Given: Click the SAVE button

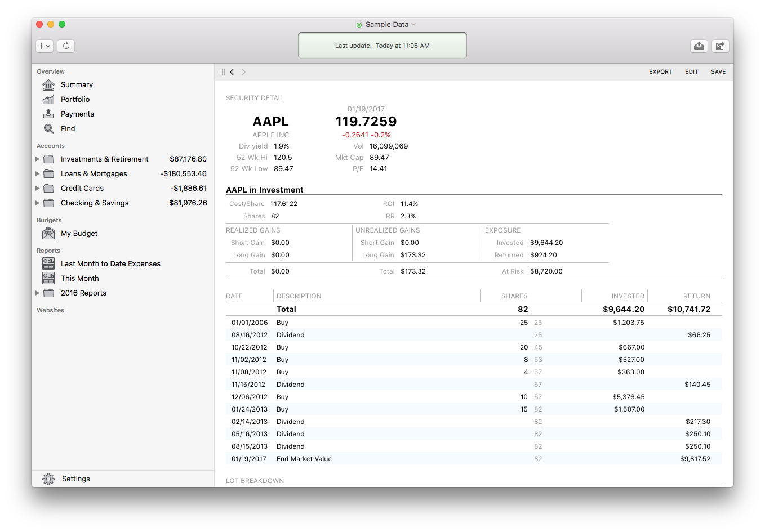Looking at the screenshot, I should [718, 72].
